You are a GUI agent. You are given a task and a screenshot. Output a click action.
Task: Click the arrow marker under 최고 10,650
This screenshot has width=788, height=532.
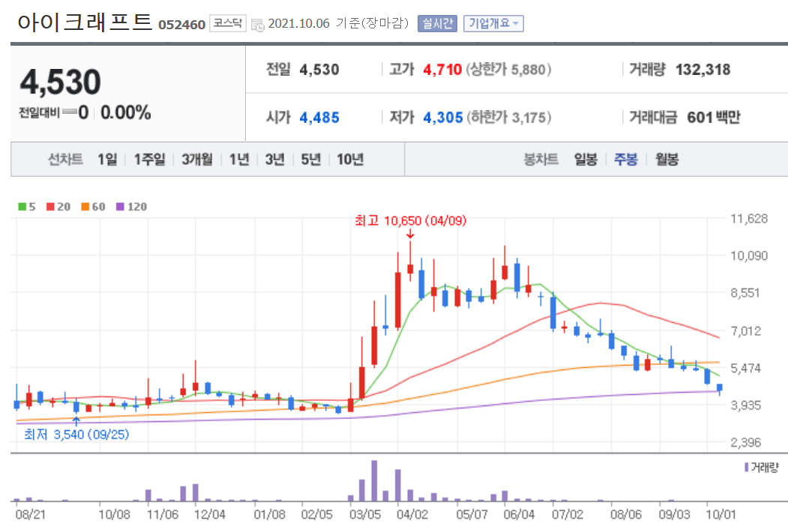click(x=410, y=235)
